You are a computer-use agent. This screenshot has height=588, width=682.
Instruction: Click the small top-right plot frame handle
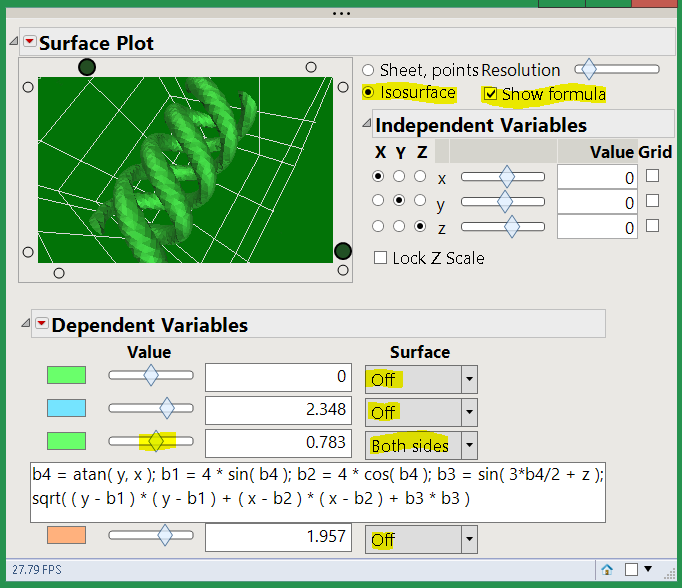click(311, 67)
